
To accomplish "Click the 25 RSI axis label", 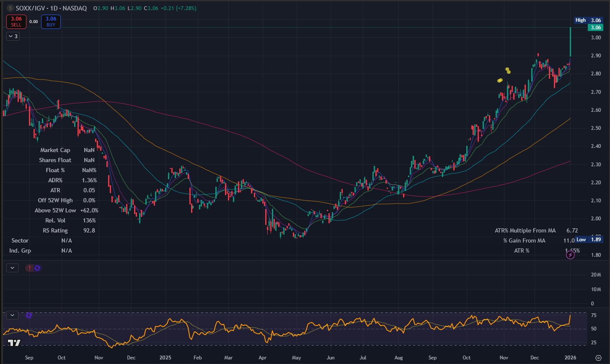I will (594, 343).
